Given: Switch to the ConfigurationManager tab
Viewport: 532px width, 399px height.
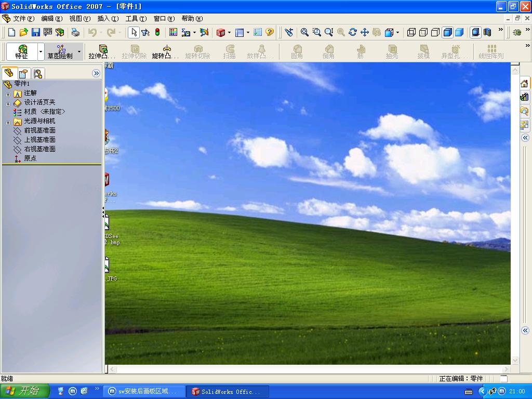Looking at the screenshot, I should click(37, 73).
